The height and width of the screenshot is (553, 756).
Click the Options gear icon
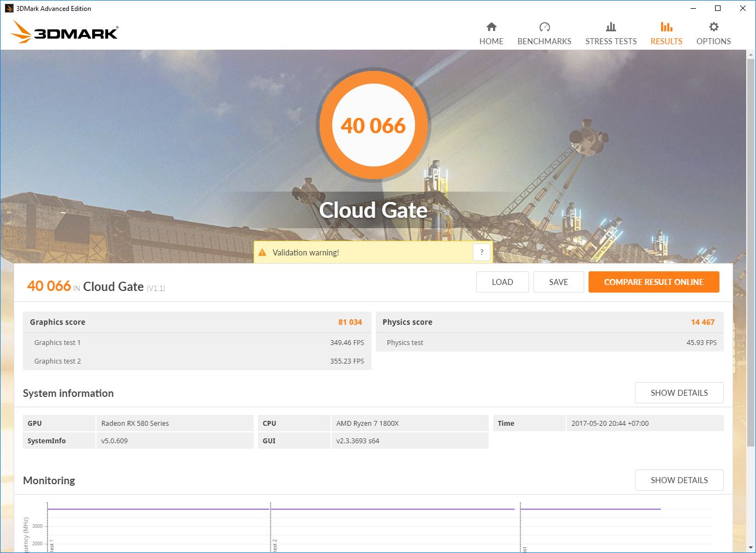713,27
